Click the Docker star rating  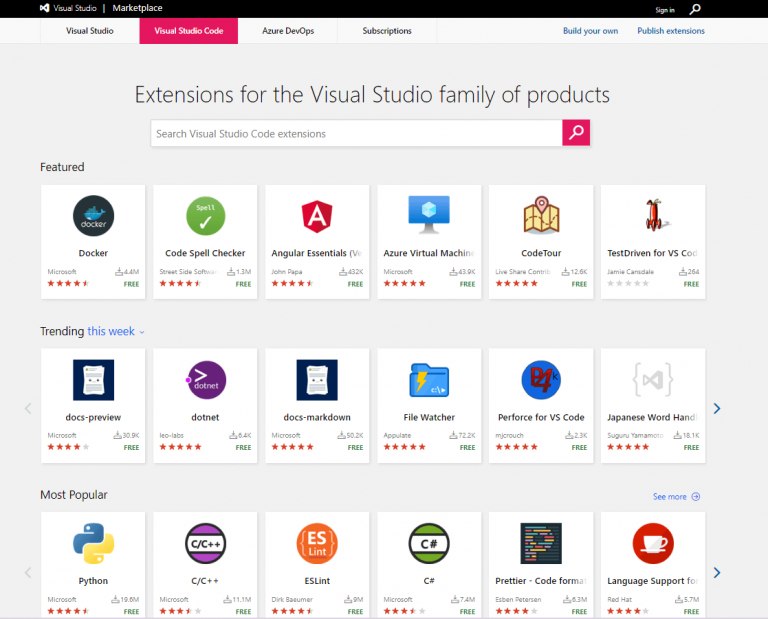(68, 283)
